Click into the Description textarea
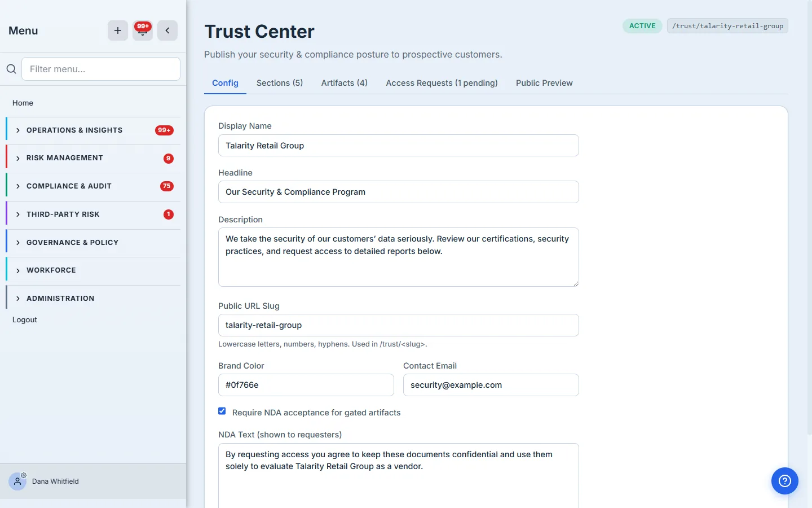This screenshot has width=812, height=508. pos(399,257)
